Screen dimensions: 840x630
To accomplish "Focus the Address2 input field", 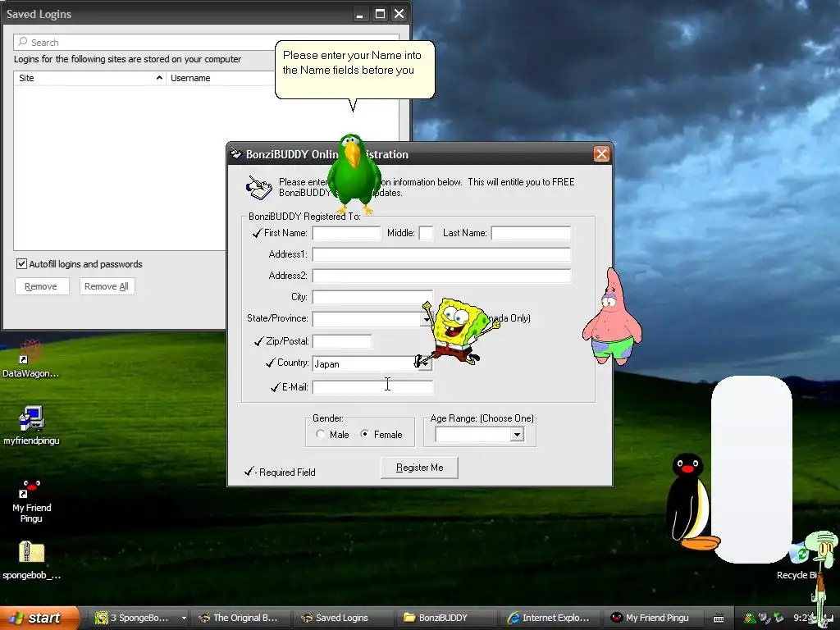I will click(441, 276).
